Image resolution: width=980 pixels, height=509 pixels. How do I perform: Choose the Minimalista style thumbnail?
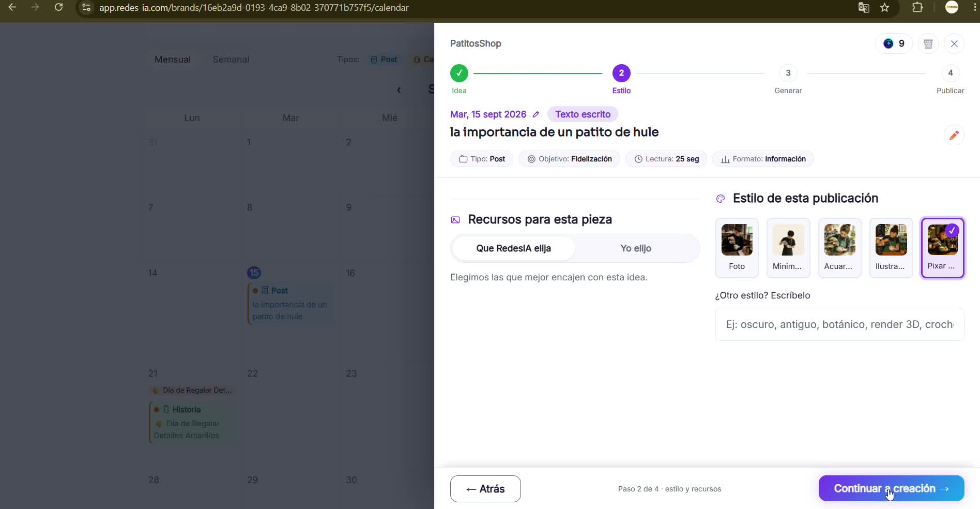coord(788,248)
